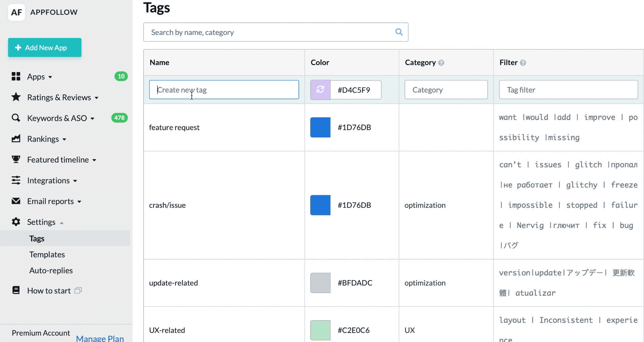Click the Featured timeline trophy icon
Image resolution: width=644 pixels, height=342 pixels.
coord(16,160)
